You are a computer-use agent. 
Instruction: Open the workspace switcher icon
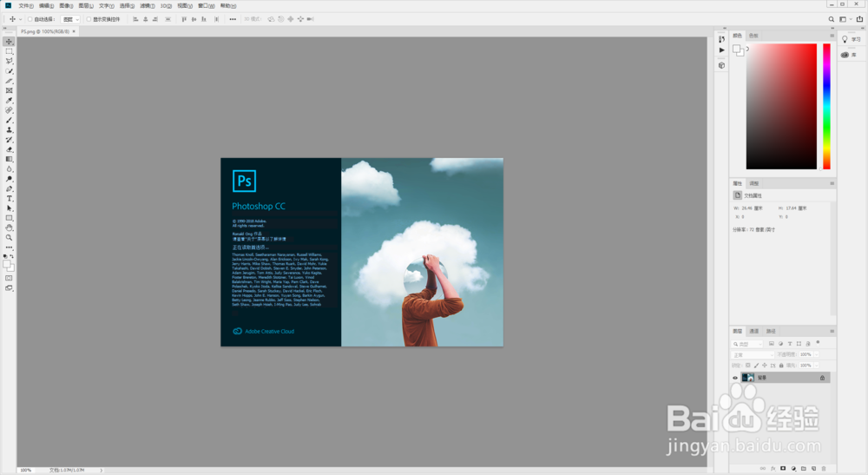coord(843,19)
